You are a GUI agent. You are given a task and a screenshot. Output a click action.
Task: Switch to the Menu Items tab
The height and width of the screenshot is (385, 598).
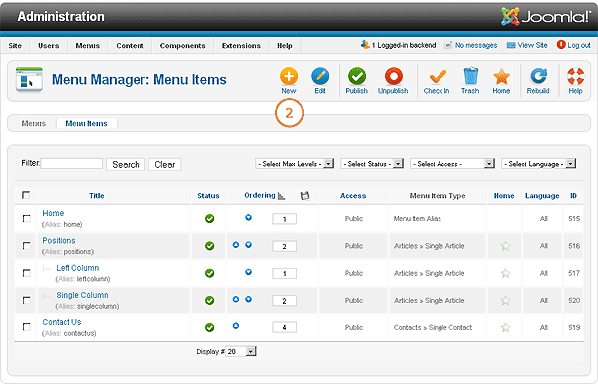coord(87,124)
